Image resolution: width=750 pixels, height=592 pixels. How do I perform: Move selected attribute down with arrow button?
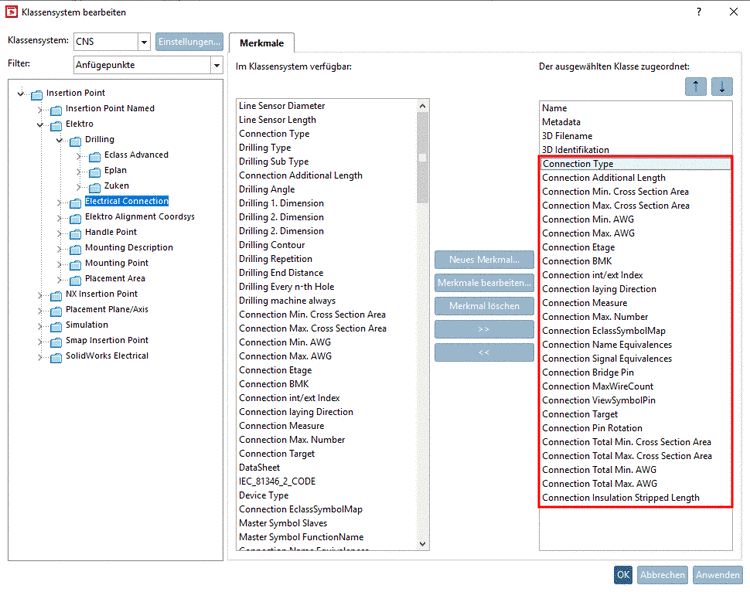pos(722,87)
